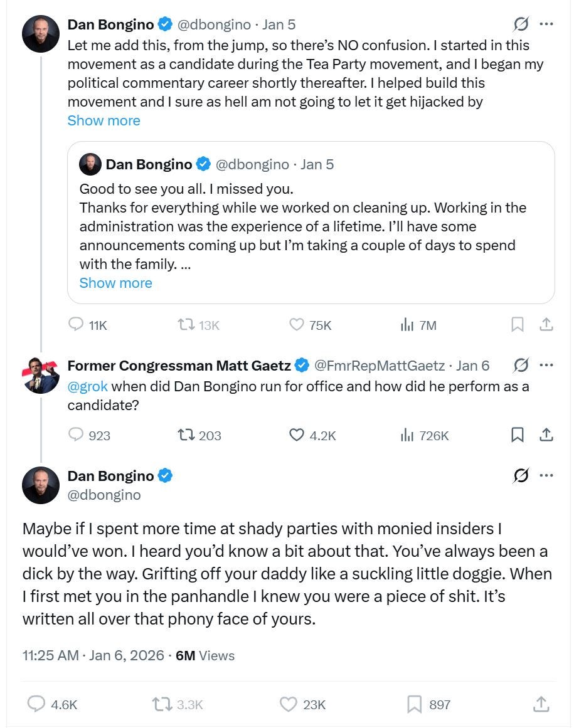Reply to Dan Bongino's top post
The image size is (574, 728).
coord(76,325)
